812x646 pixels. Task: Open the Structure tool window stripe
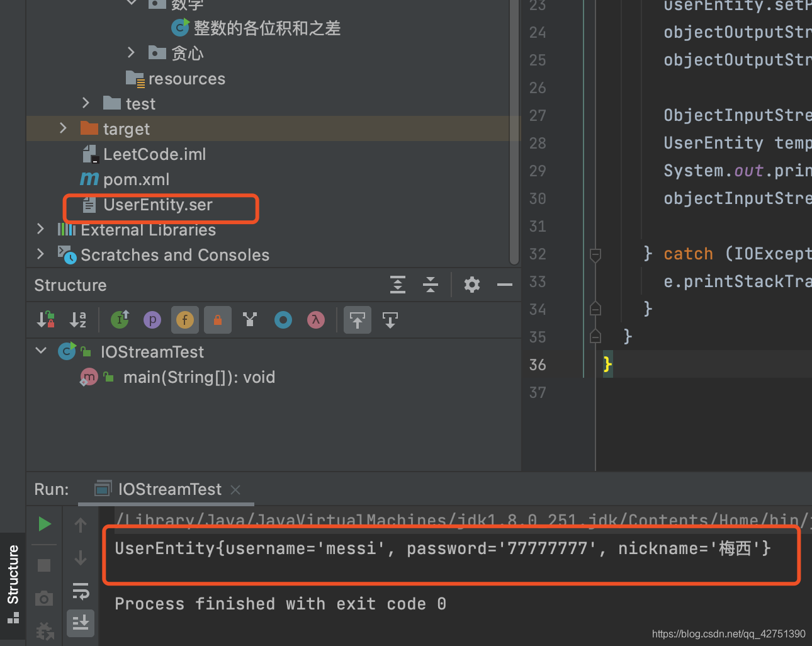13,584
